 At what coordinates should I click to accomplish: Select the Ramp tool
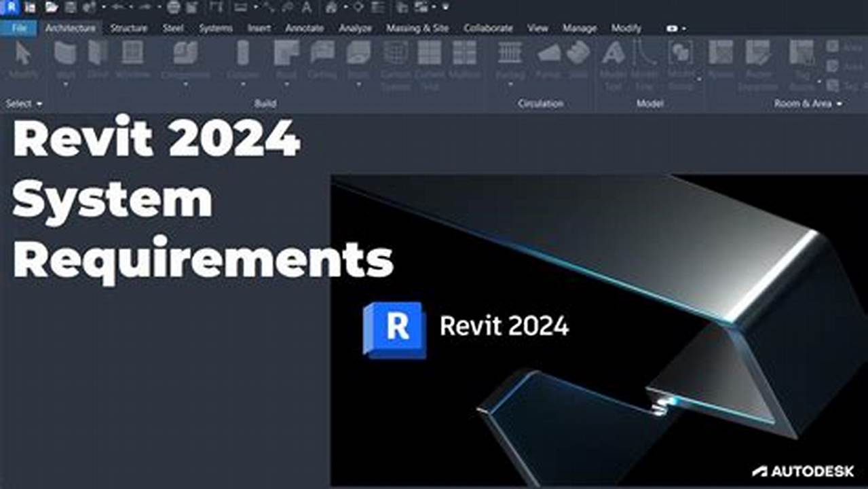pos(548,54)
